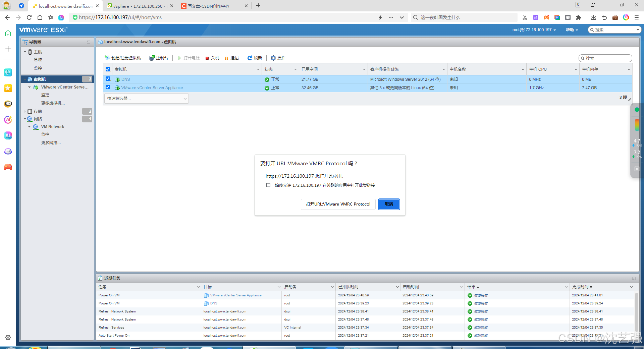Click the browser back arrow icon
Screen dimensions: 644x349
click(7, 17)
